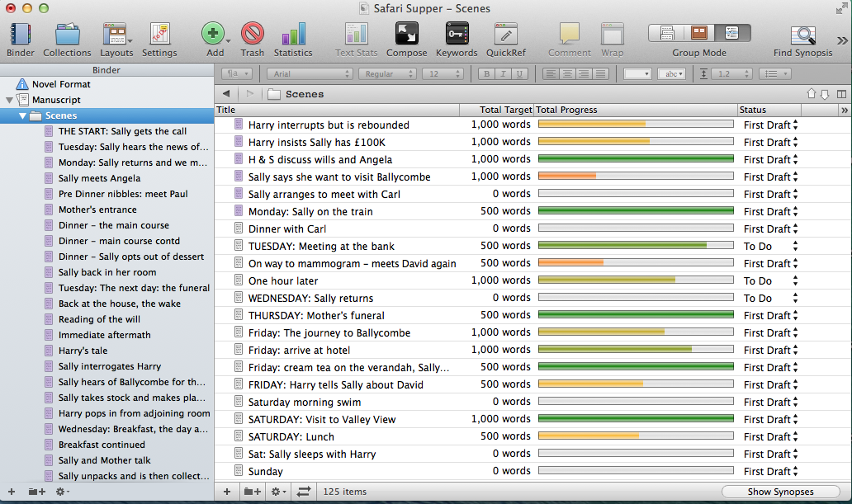Open the QuickRef panel
The image size is (852, 504).
pyautogui.click(x=506, y=35)
